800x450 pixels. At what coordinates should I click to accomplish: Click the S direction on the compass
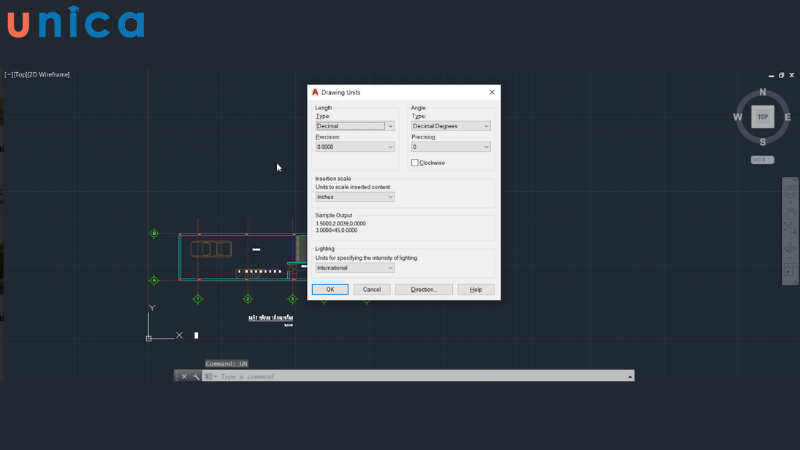tap(762, 142)
